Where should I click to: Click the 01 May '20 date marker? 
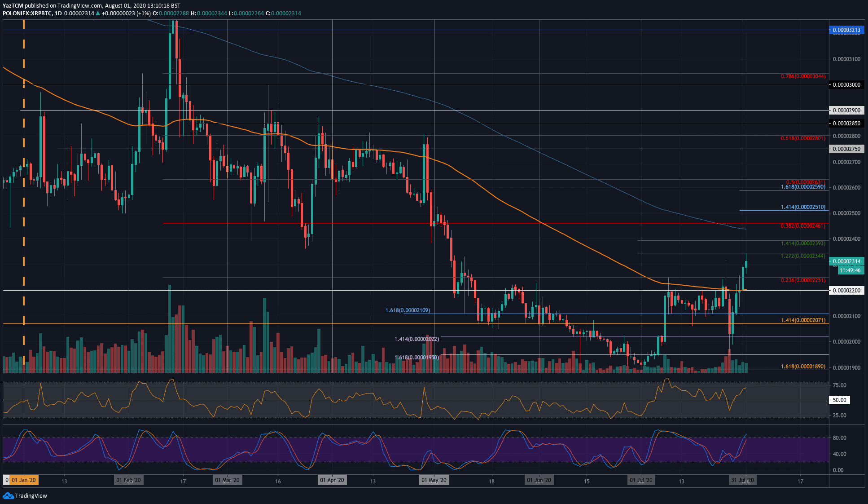point(434,480)
